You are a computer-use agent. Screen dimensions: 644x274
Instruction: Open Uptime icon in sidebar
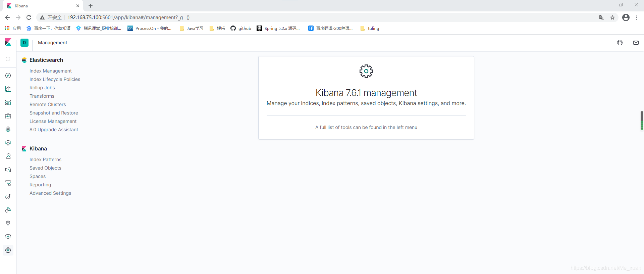8,196
